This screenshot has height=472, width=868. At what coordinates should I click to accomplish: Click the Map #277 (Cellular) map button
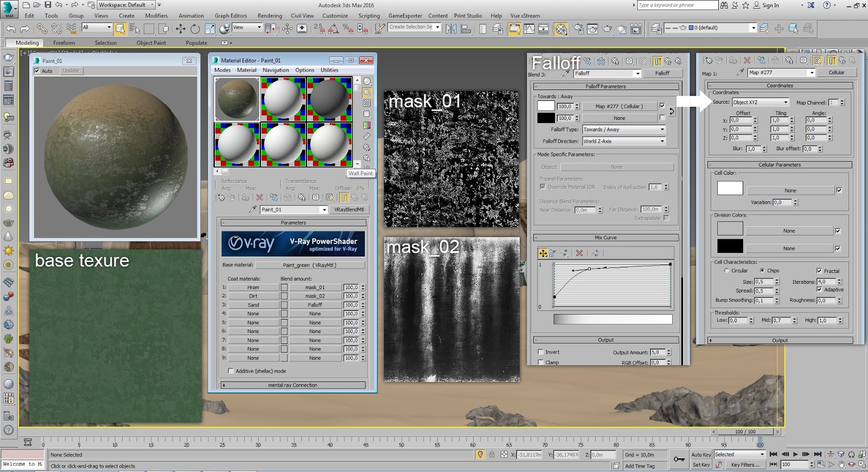tap(619, 106)
